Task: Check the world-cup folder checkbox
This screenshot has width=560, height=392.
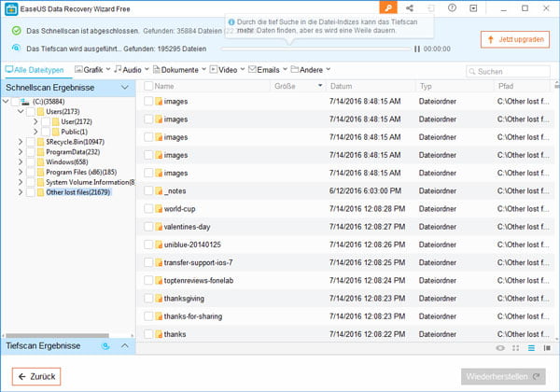Action: 148,208
